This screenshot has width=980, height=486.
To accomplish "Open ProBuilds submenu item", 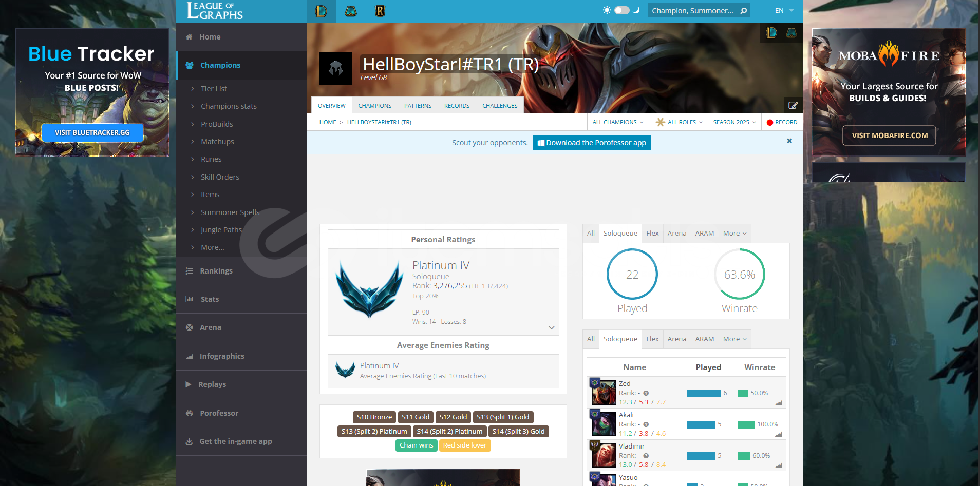I will (x=217, y=124).
